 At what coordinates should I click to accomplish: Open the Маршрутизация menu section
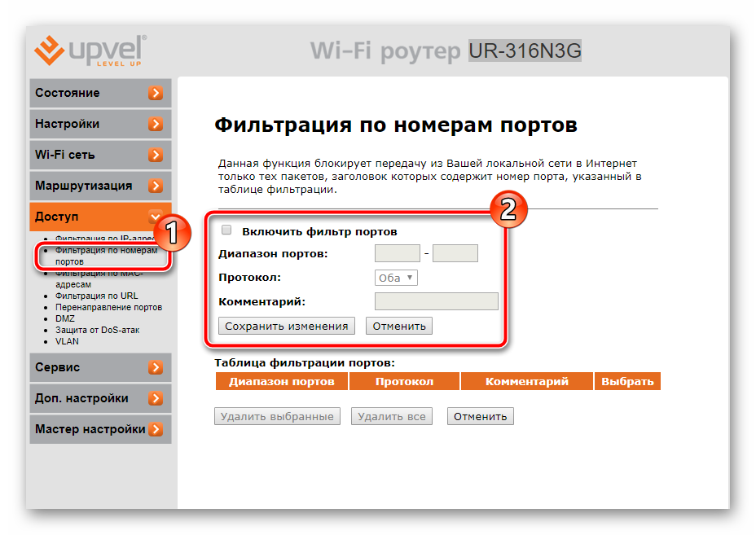pyautogui.click(x=100, y=186)
